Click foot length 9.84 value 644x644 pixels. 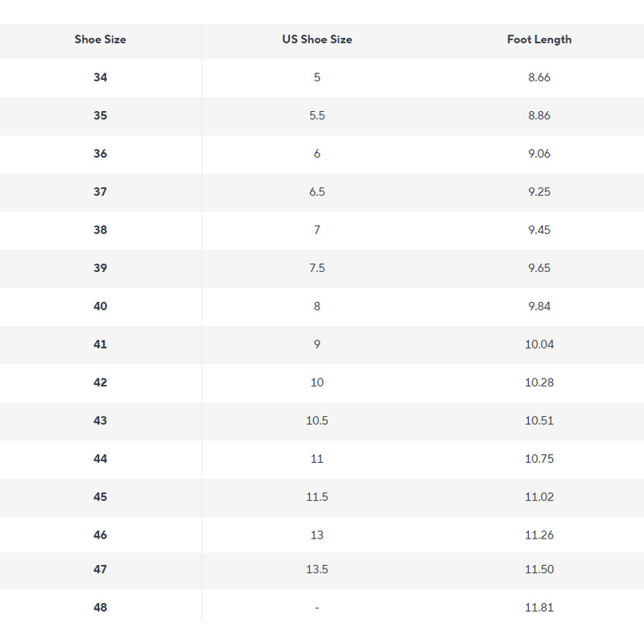click(x=539, y=306)
